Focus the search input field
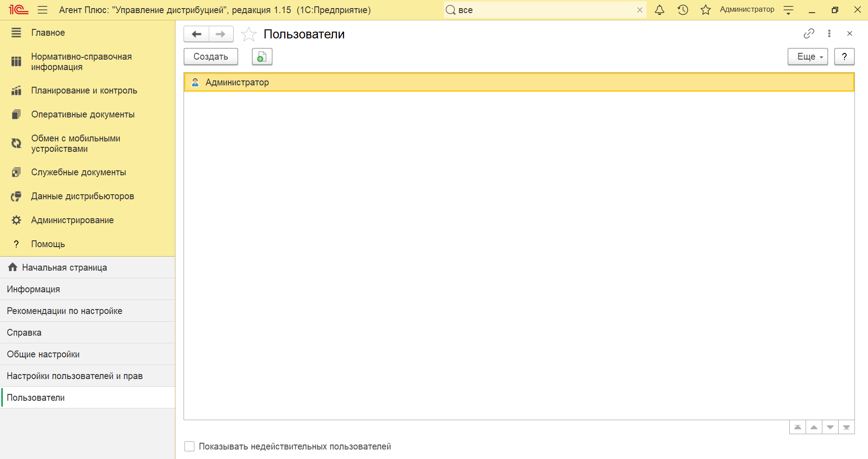Image resolution: width=868 pixels, height=459 pixels. point(545,10)
